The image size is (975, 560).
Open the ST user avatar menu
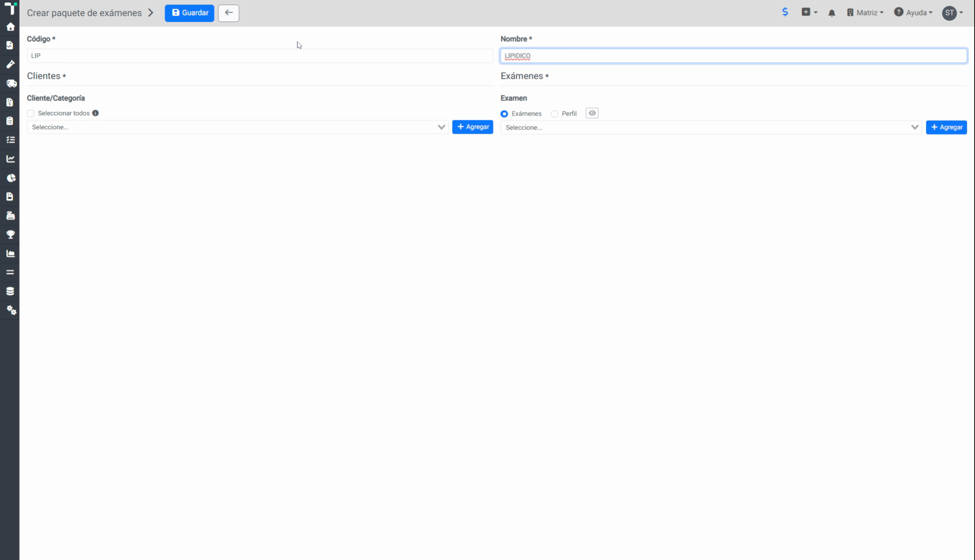(x=952, y=13)
